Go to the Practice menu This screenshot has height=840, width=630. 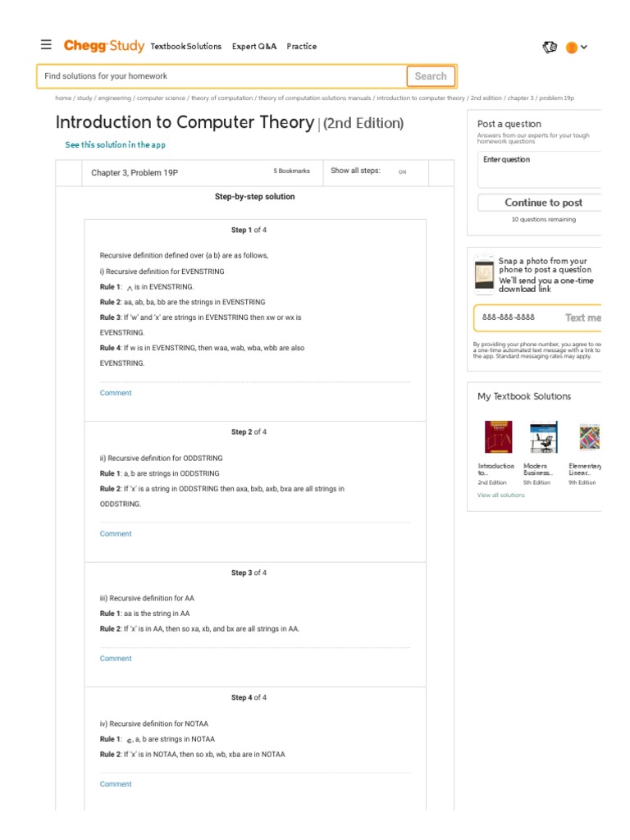[301, 46]
